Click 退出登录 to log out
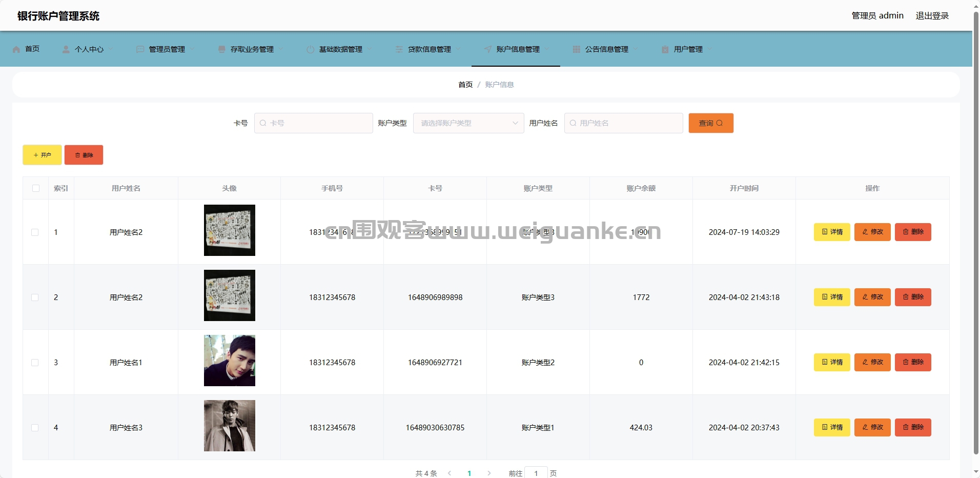 pyautogui.click(x=932, y=16)
